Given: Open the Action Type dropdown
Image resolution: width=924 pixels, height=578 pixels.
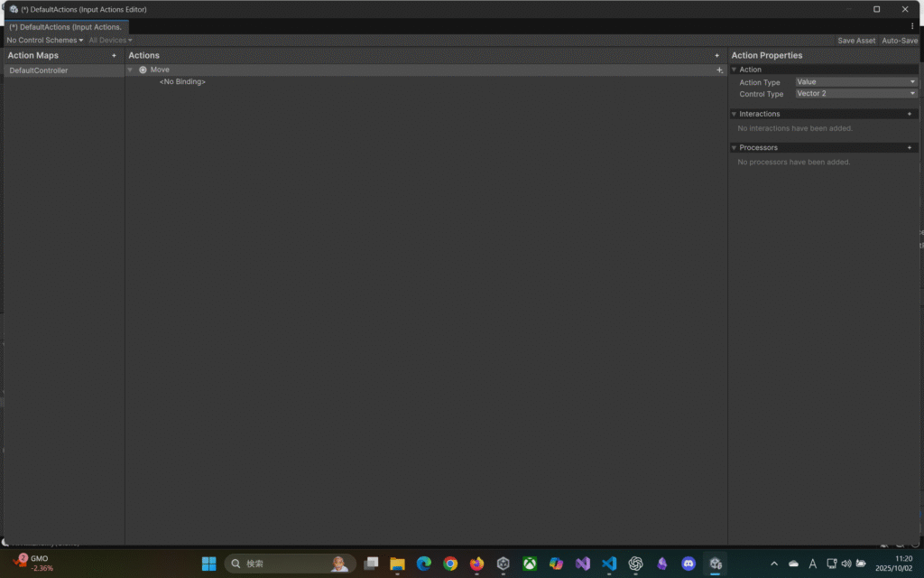Looking at the screenshot, I should tap(855, 82).
